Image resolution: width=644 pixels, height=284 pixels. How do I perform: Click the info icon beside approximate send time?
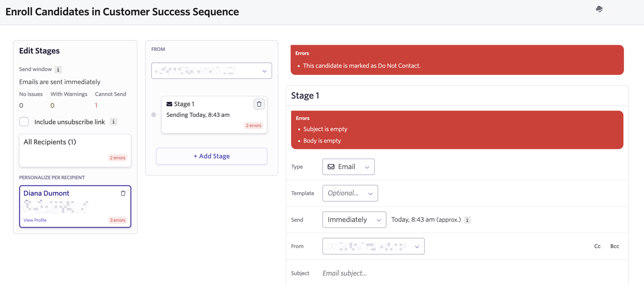[x=468, y=220]
